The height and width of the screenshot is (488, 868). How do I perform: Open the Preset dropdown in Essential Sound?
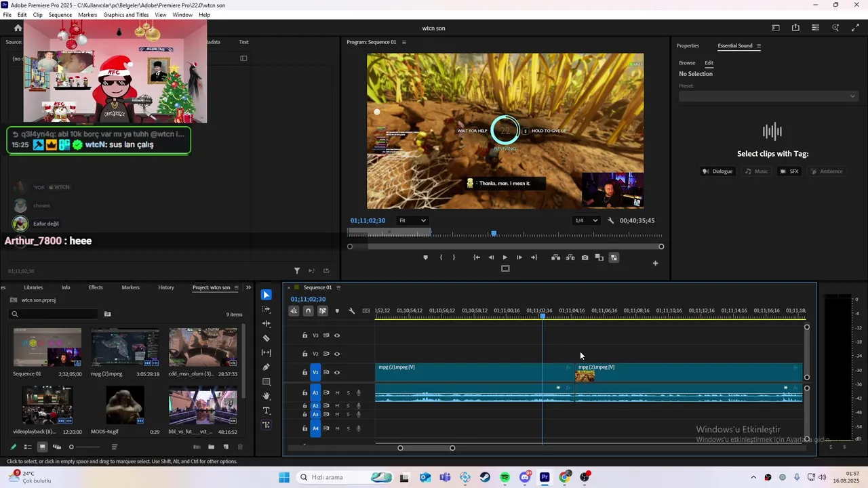pos(768,96)
